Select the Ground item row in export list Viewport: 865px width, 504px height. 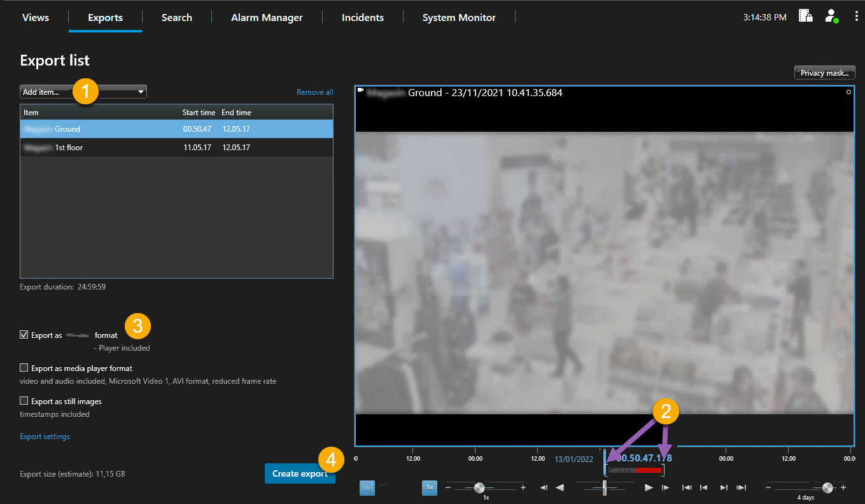(x=176, y=129)
